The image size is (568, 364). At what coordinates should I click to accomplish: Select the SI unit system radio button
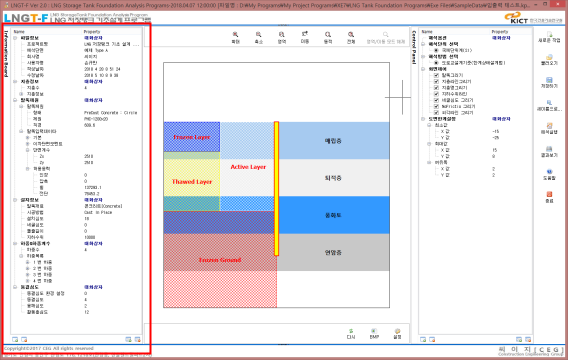436,50
